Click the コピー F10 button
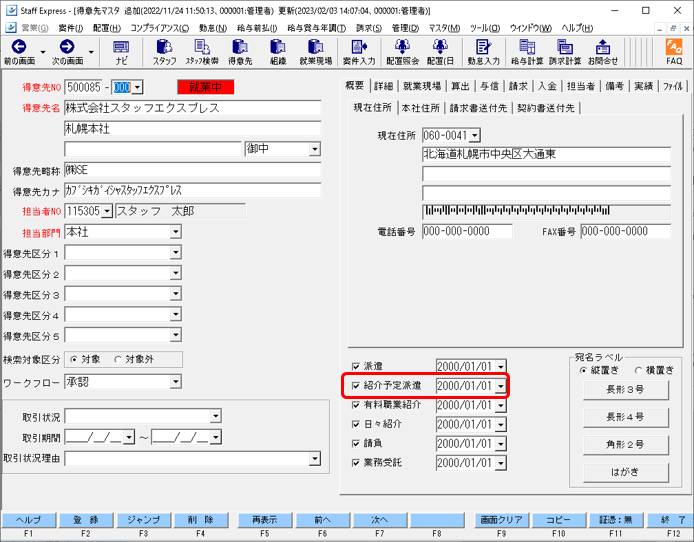This screenshot has height=542, width=694. 559,520
